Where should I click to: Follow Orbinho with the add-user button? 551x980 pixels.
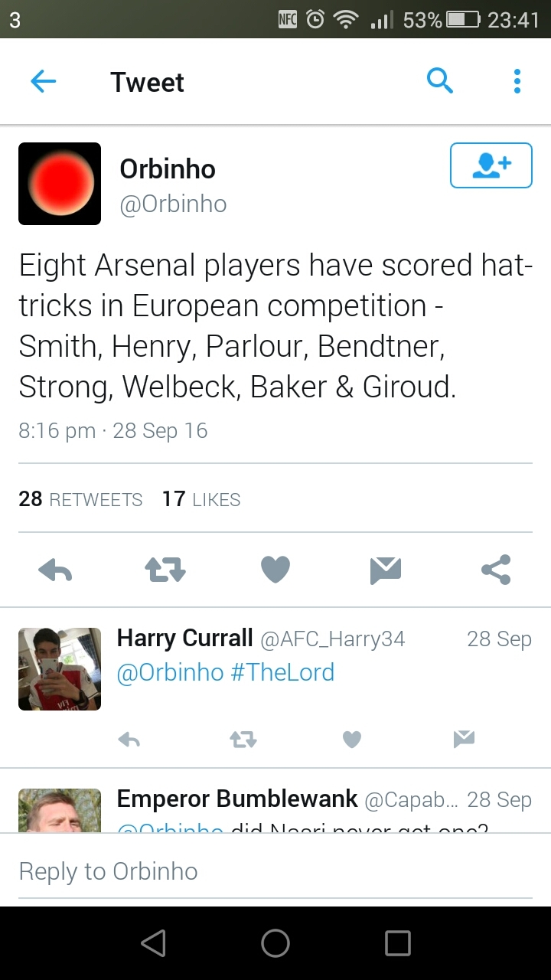click(491, 165)
